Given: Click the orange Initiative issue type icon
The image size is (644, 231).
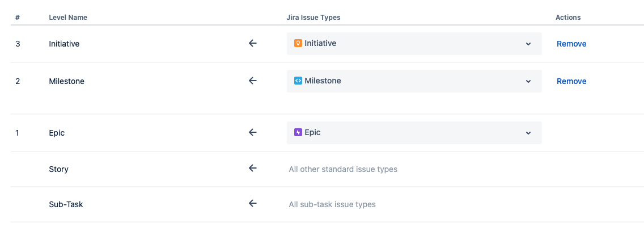Looking at the screenshot, I should (298, 43).
